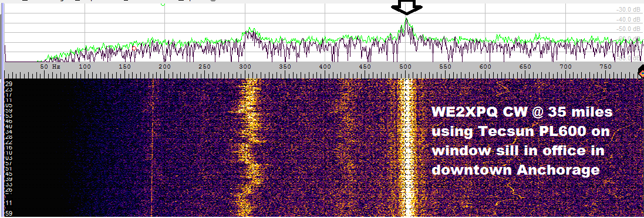Select the 100 tick on frequency ruler

coord(85,66)
